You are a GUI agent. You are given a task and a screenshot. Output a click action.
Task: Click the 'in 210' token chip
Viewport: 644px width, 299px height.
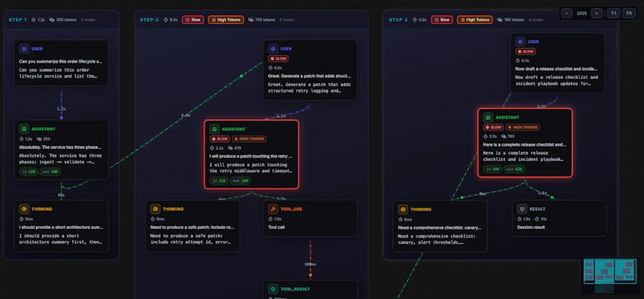coord(219,181)
